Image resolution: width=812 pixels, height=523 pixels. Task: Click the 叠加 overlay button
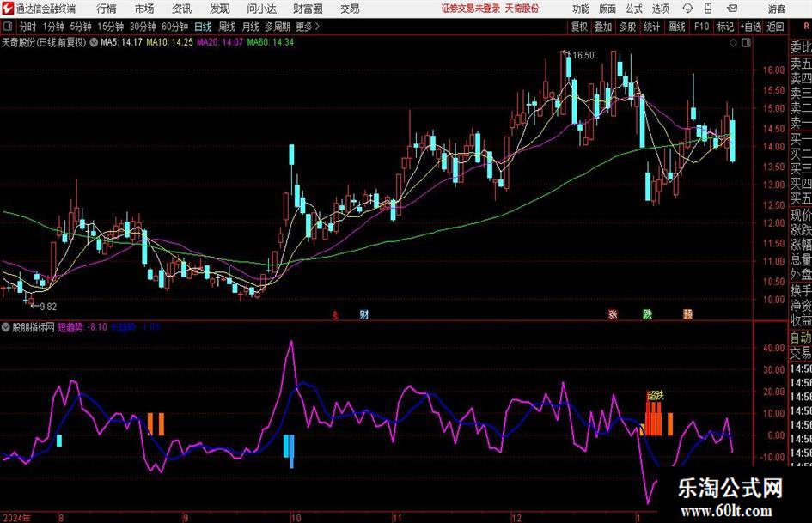tap(603, 27)
